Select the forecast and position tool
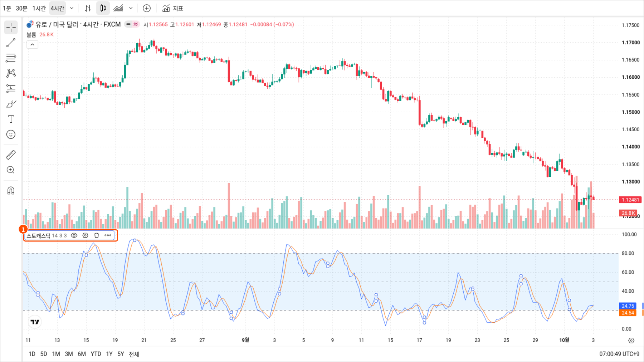 coord(11,89)
